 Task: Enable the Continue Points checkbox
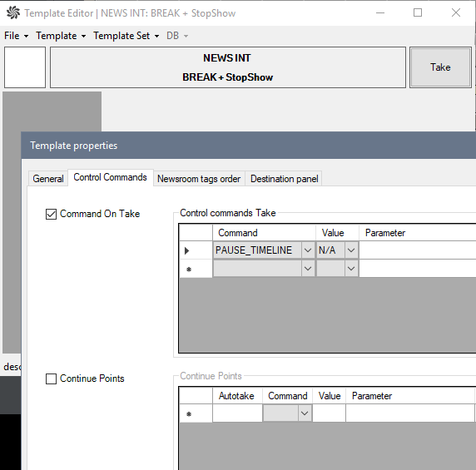tap(51, 378)
